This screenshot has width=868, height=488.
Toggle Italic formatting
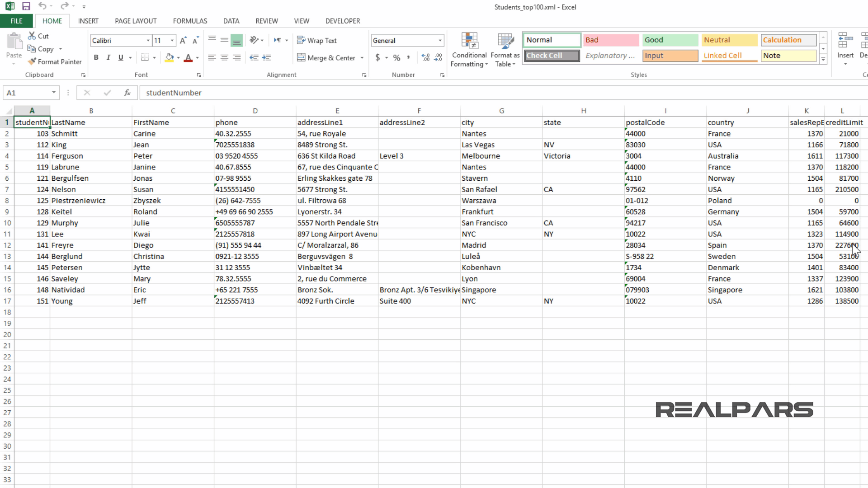(x=108, y=57)
